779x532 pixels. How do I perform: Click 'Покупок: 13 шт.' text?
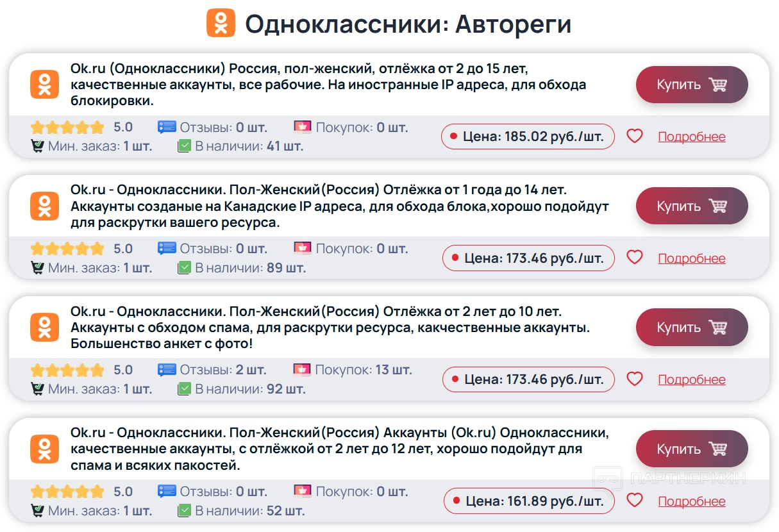tap(364, 370)
